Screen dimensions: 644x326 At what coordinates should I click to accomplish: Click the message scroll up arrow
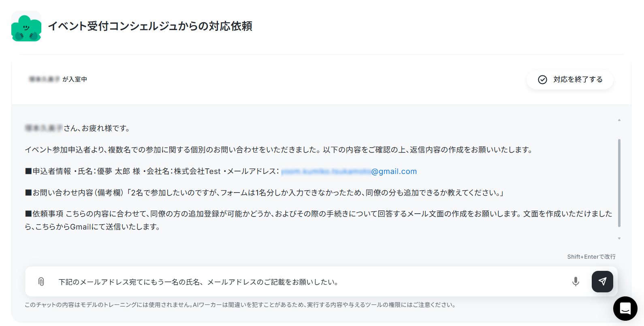619,120
